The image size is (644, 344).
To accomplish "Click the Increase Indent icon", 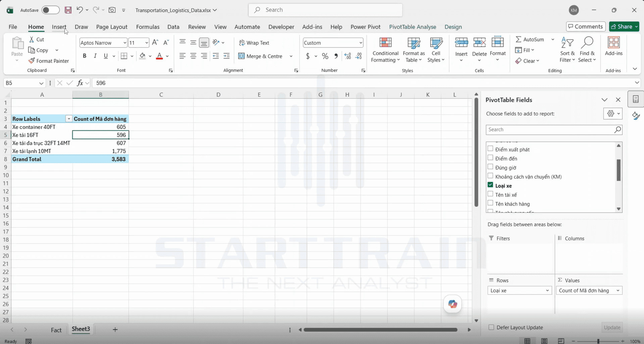I will point(227,56).
